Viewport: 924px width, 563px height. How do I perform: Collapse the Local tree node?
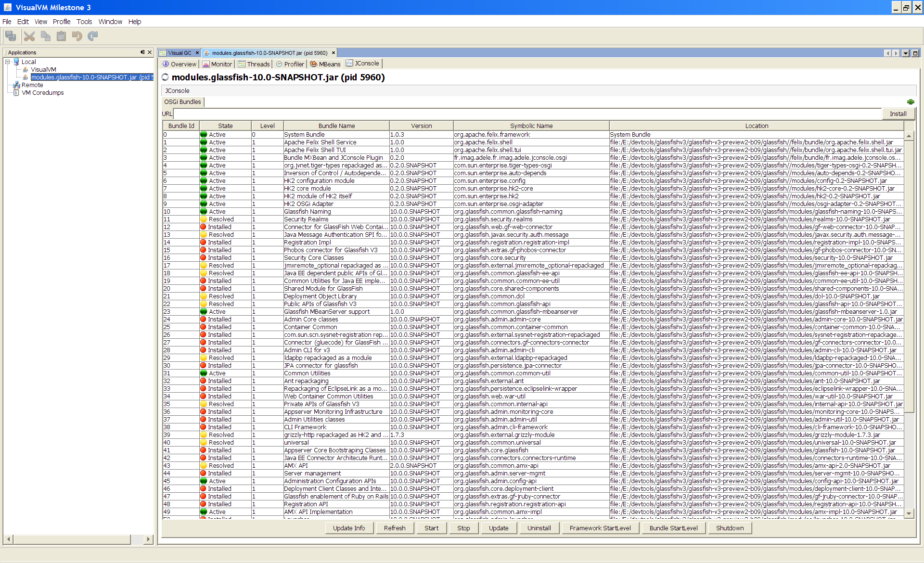[8, 62]
